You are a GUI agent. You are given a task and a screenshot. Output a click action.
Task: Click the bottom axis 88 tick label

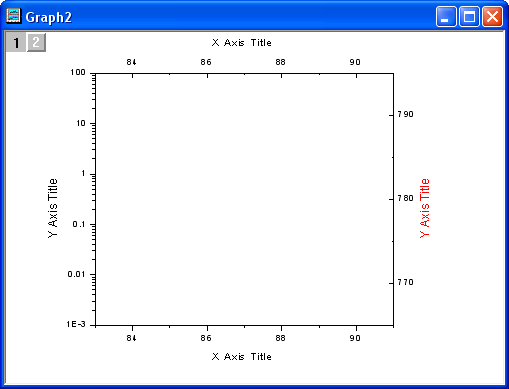pyautogui.click(x=281, y=338)
